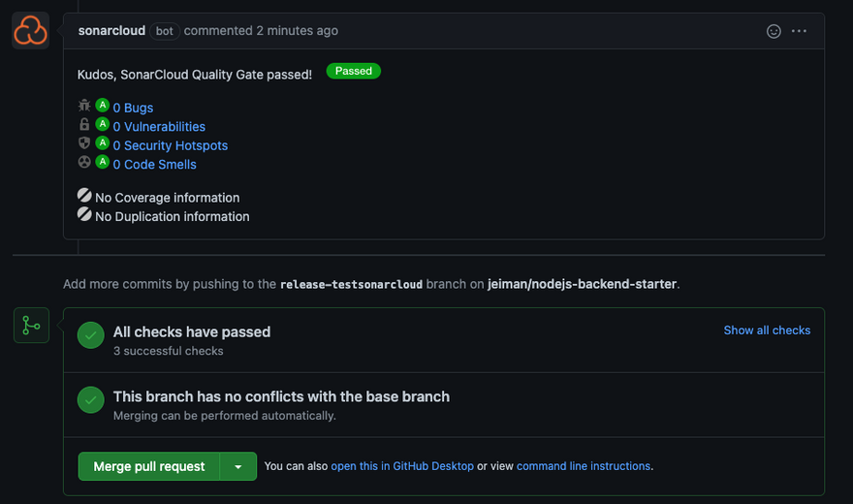The height and width of the screenshot is (504, 853).
Task: Click the unlock icon beside Vulnerabilities
Action: click(84, 125)
